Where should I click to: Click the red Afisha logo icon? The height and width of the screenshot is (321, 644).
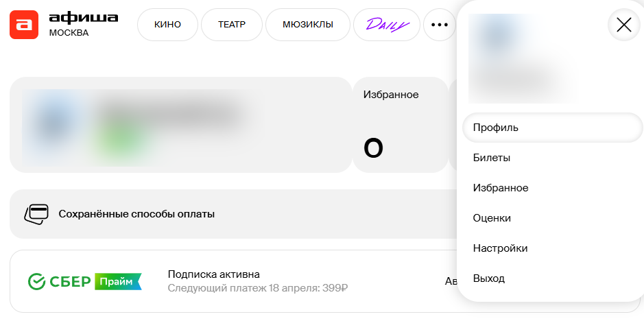pos(25,25)
